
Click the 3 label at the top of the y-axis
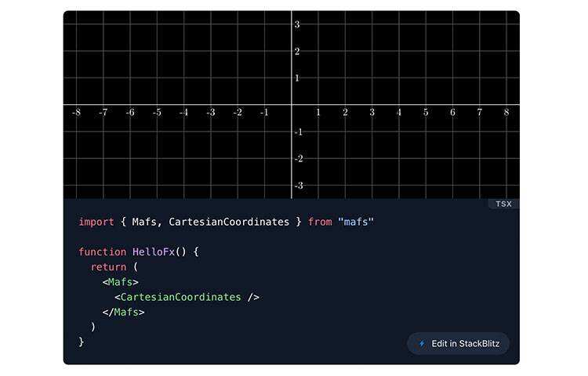click(297, 24)
